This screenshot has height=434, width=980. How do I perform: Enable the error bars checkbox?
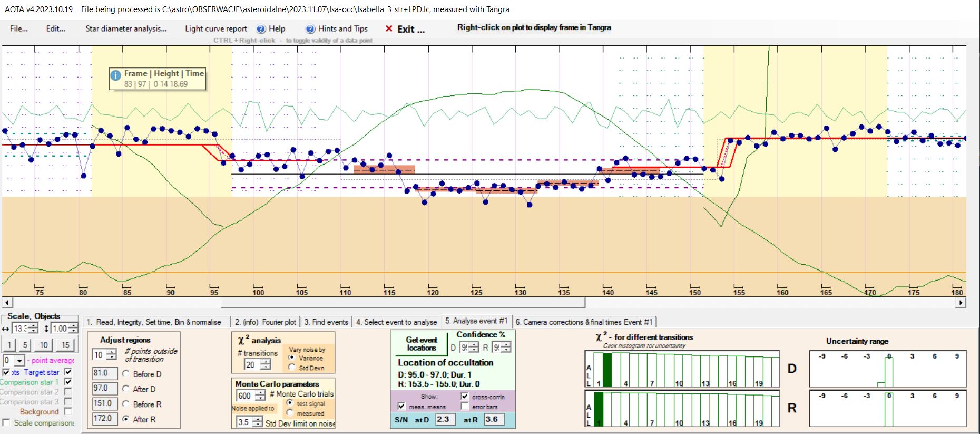pos(465,406)
